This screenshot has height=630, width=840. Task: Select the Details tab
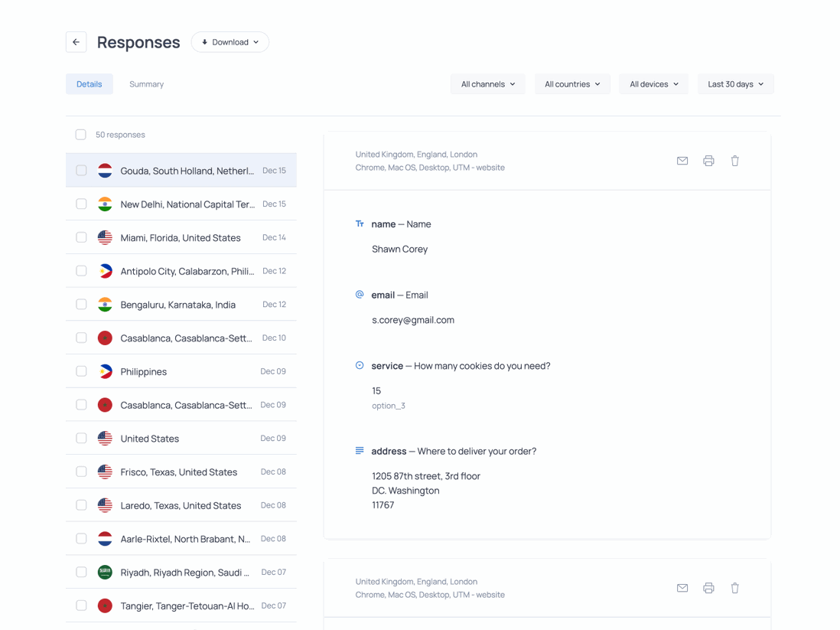(90, 83)
